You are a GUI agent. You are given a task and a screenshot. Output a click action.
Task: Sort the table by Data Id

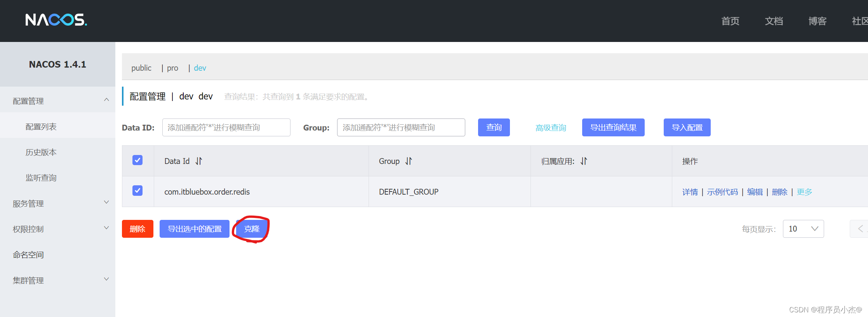[x=199, y=161]
